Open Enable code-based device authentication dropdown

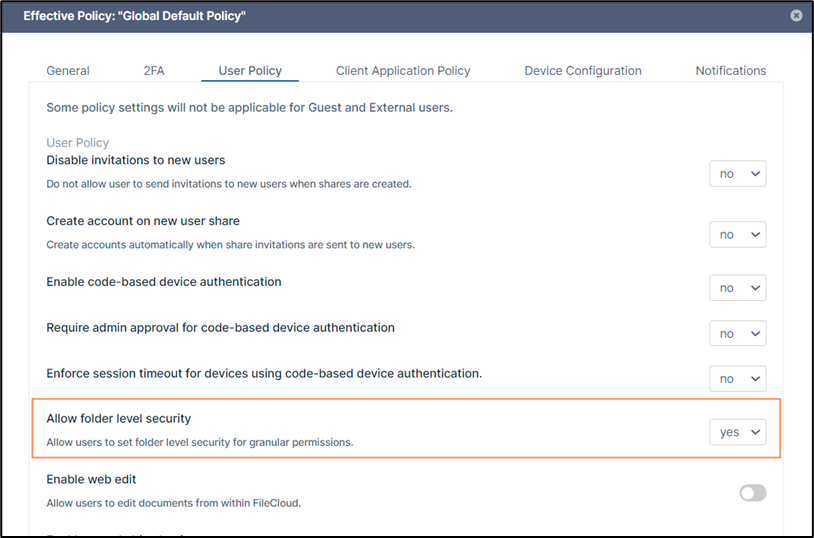(738, 288)
